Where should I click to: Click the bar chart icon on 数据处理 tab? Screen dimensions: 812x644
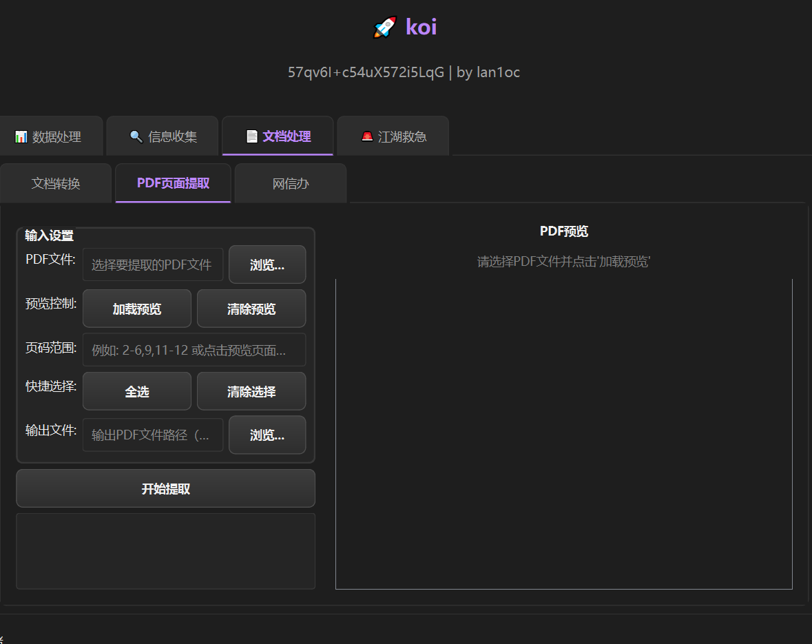(x=21, y=137)
